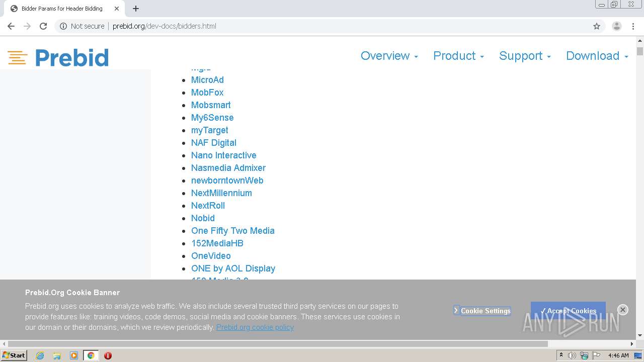Image resolution: width=644 pixels, height=362 pixels.
Task: Click the horizontal scrollbar left arrow
Action: (5, 344)
